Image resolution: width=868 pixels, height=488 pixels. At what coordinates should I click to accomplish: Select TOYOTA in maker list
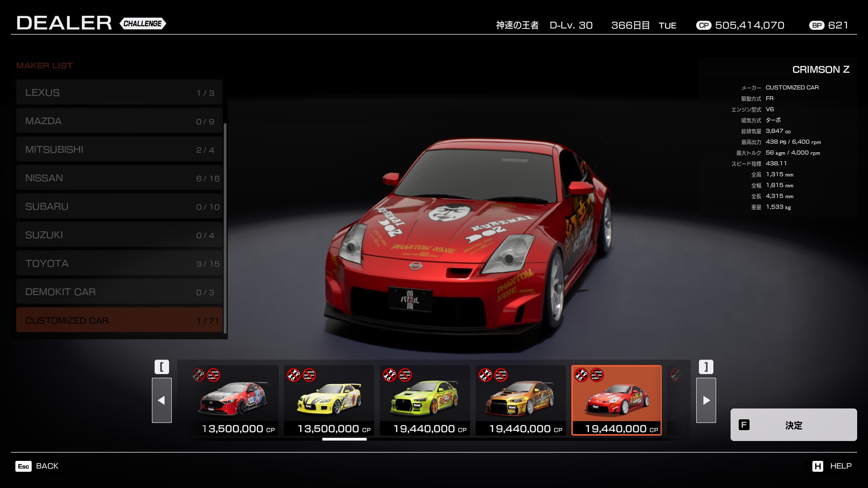tap(119, 263)
